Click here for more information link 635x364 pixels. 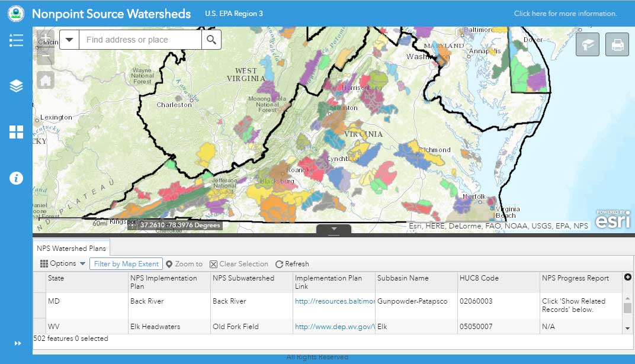(565, 14)
